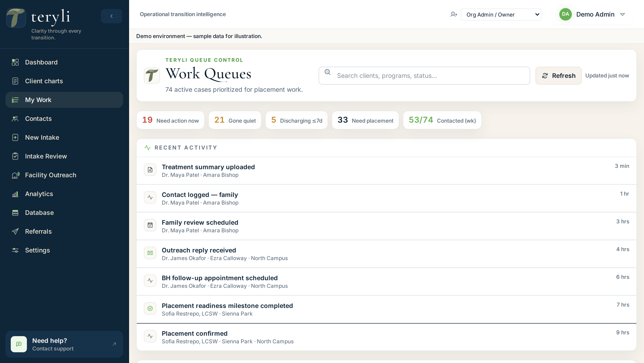
Task: Go to Client charts page
Action: click(64, 81)
